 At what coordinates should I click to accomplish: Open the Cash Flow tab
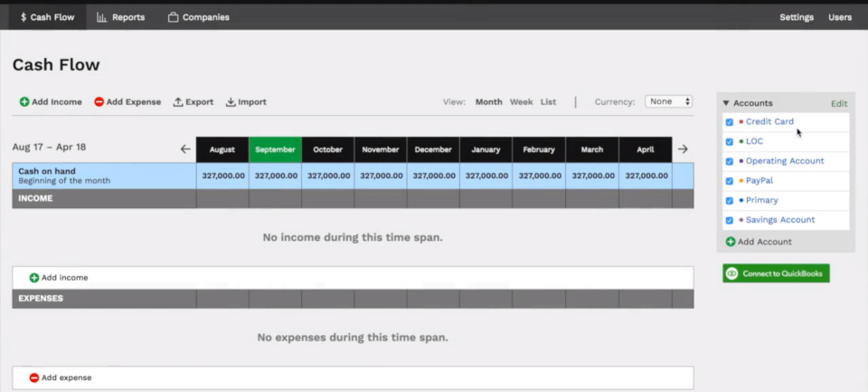click(48, 17)
